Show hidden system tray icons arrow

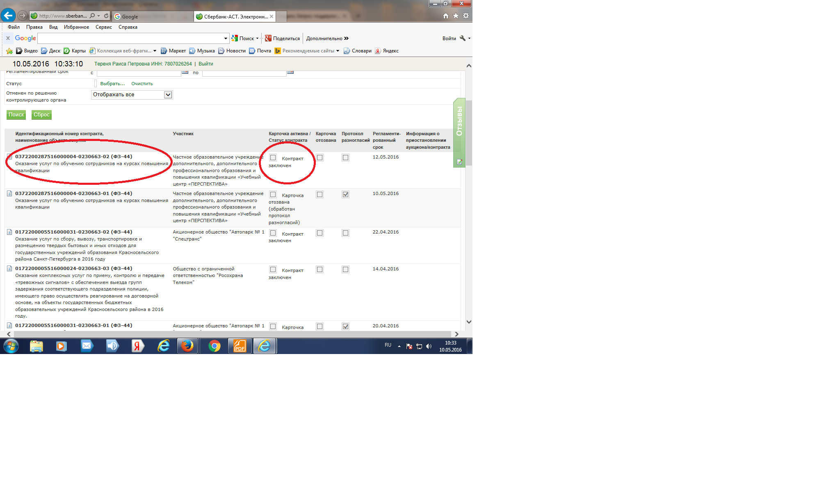click(399, 346)
